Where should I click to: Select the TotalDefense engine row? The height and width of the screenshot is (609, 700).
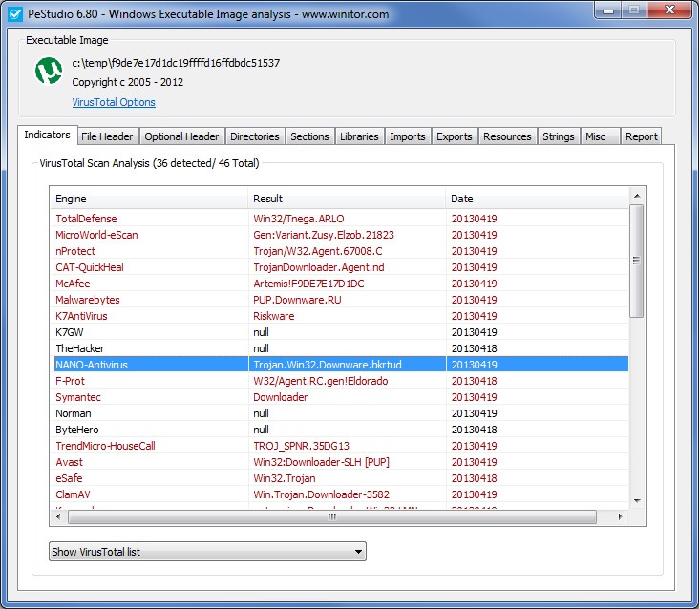(x=339, y=219)
